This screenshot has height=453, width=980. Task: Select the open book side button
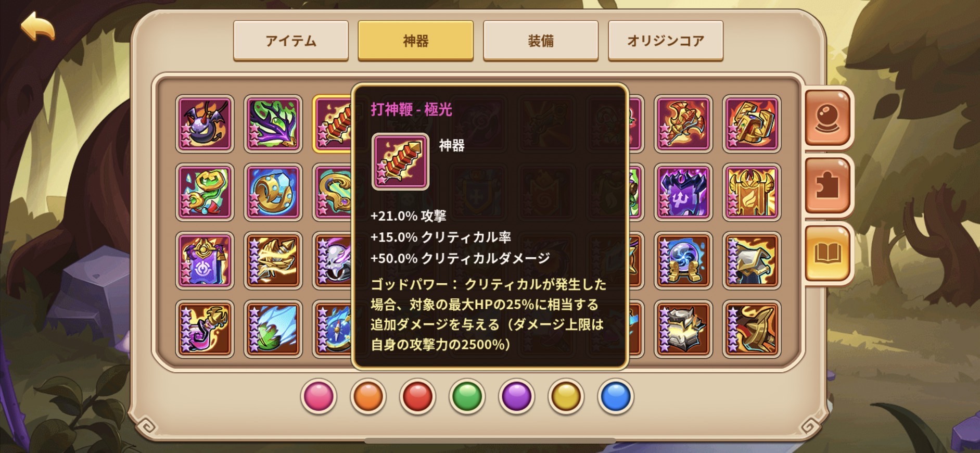827,254
